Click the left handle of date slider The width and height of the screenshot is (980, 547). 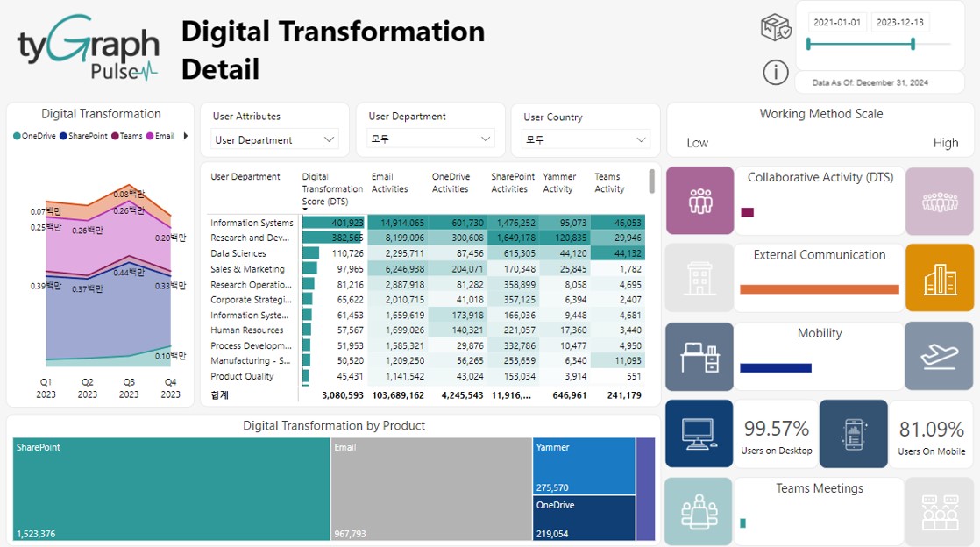click(x=809, y=44)
